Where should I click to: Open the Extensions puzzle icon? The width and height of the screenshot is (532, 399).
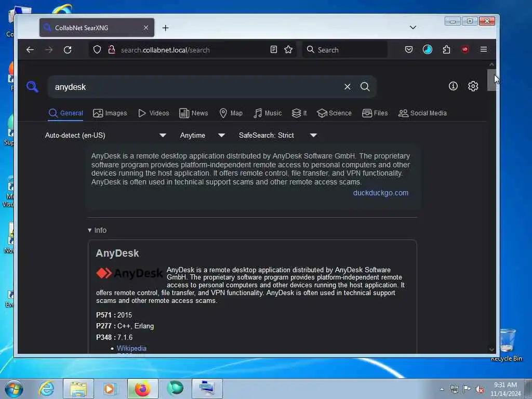click(446, 50)
